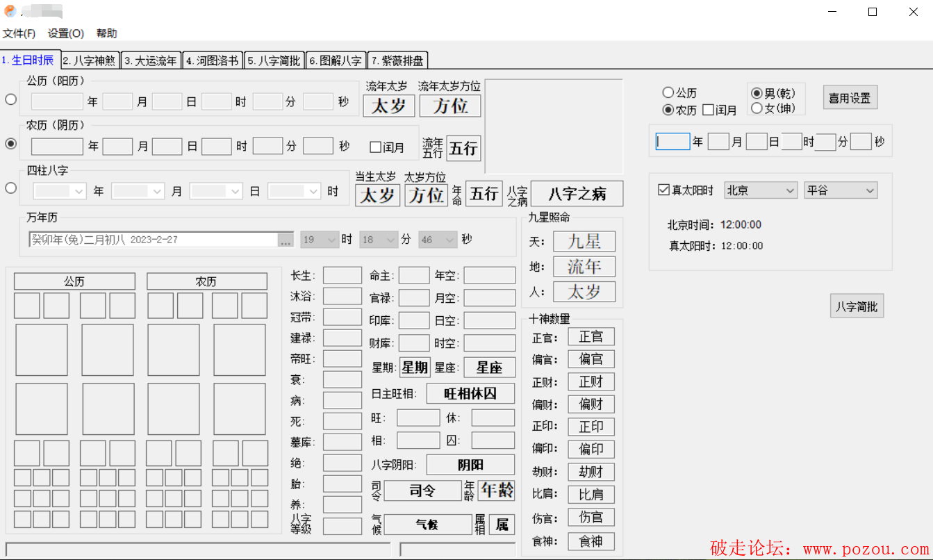Focus the right-panel 年 input field
Image resolution: width=933 pixels, height=560 pixels.
click(x=672, y=142)
